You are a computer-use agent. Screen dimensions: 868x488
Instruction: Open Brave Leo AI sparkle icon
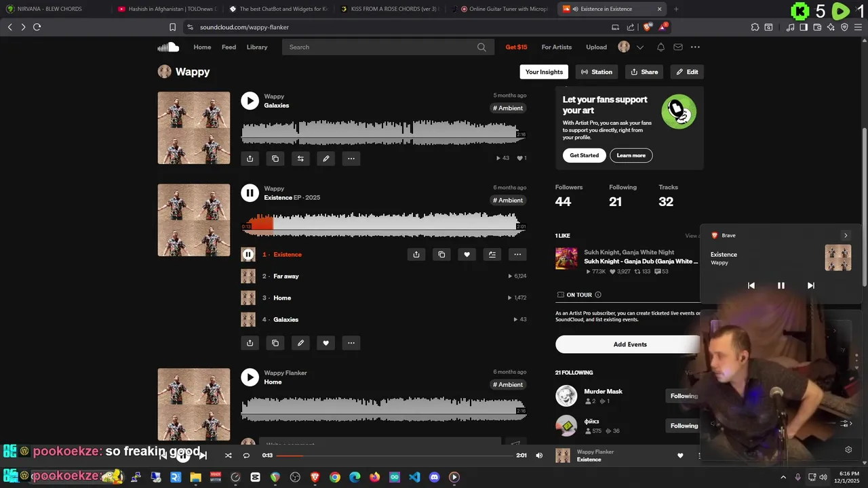[831, 27]
